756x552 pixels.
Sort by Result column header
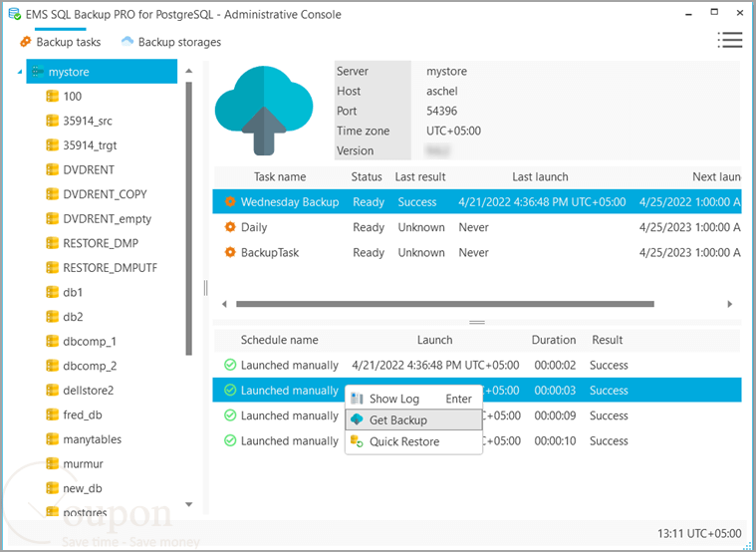point(607,340)
